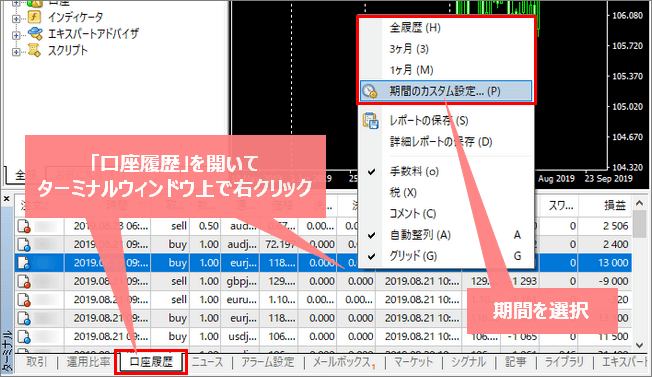Click symbol cell usdj...
Image resolution: width=652 pixels, height=377 pixels.
pos(243,337)
